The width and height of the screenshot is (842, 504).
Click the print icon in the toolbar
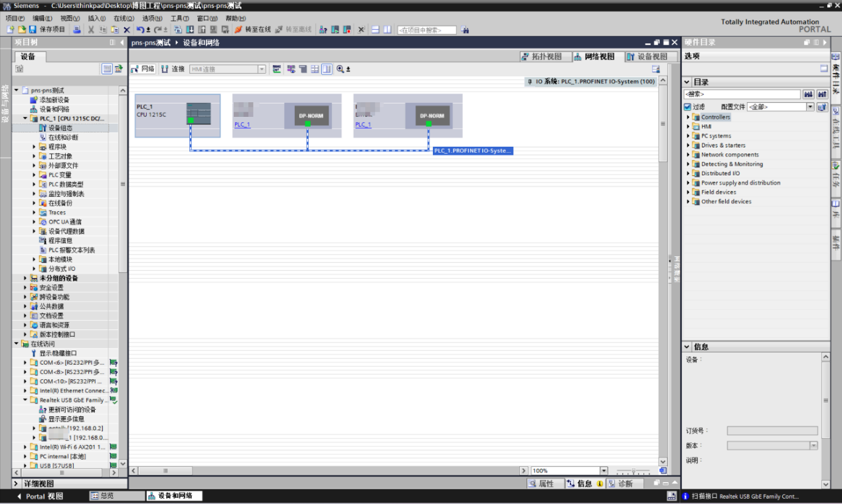(x=77, y=30)
